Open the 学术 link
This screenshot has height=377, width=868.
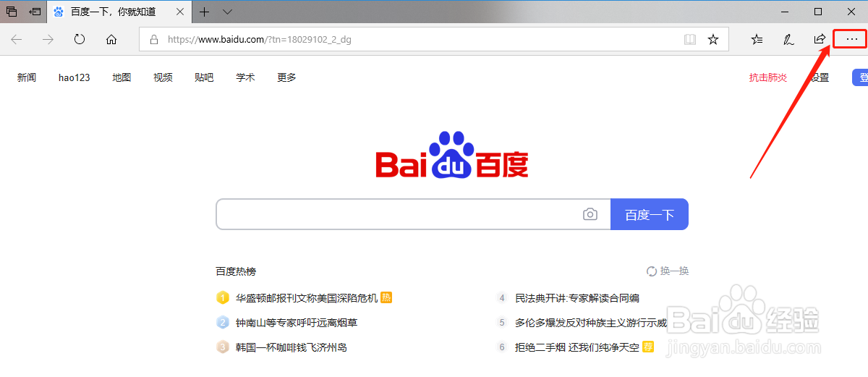pyautogui.click(x=245, y=77)
